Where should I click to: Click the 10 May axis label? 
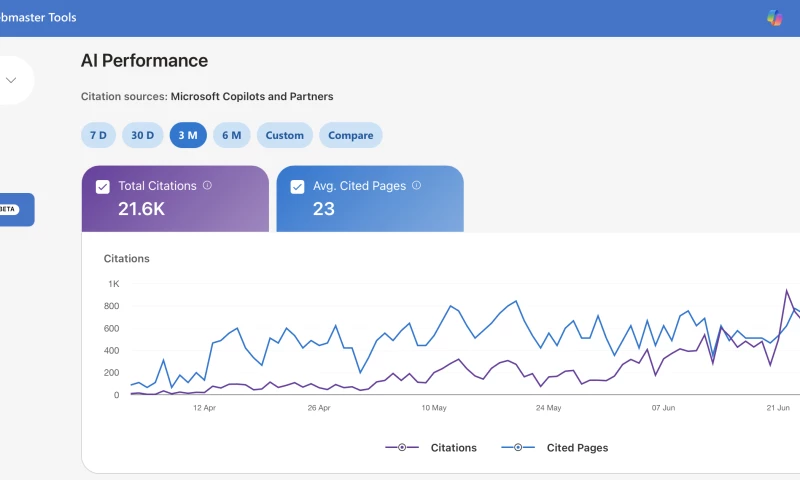click(x=434, y=408)
